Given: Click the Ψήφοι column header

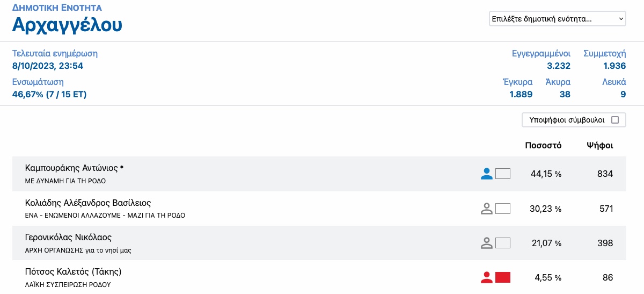Looking at the screenshot, I should click(x=600, y=145).
